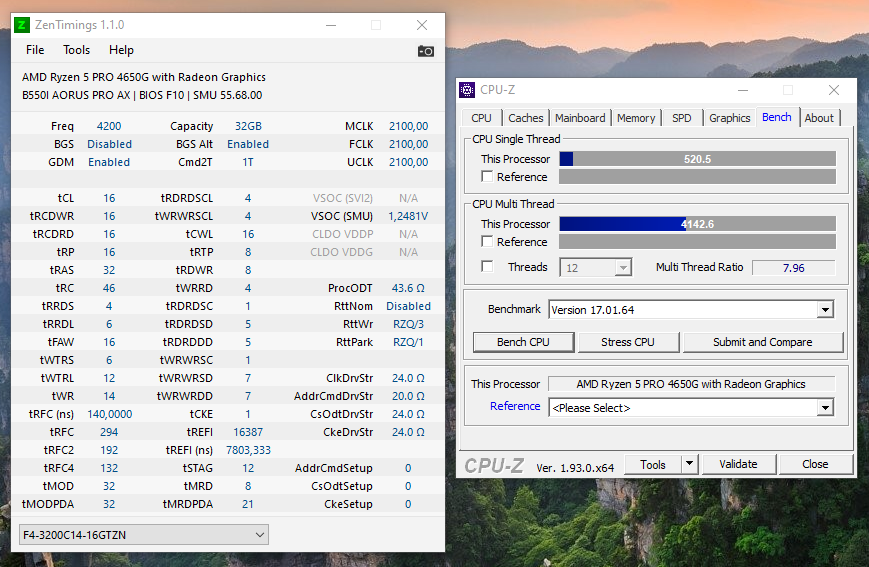Image resolution: width=869 pixels, height=567 pixels.
Task: Click the BGS Alt value Enabled
Action: click(248, 144)
